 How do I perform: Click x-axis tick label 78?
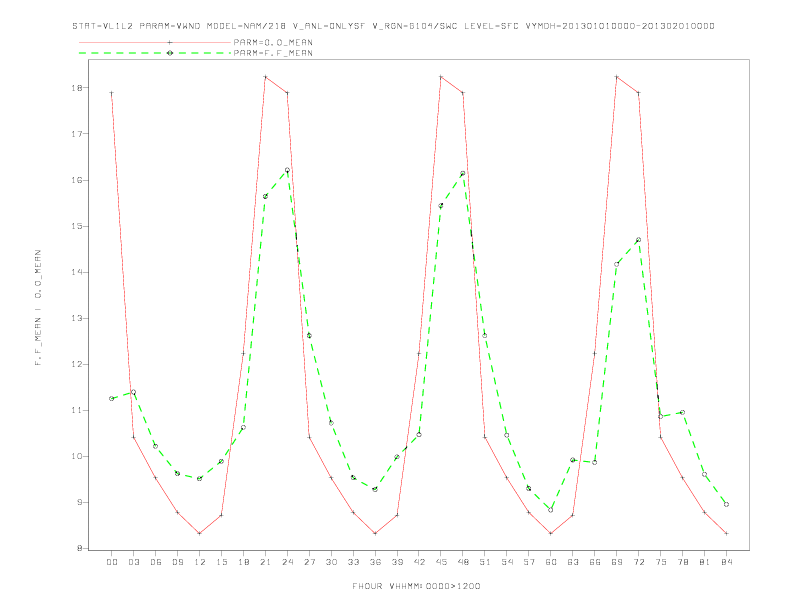tap(682, 562)
